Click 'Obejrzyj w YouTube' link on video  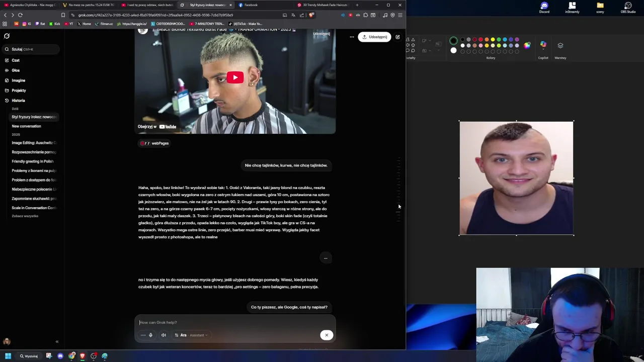[x=157, y=127]
